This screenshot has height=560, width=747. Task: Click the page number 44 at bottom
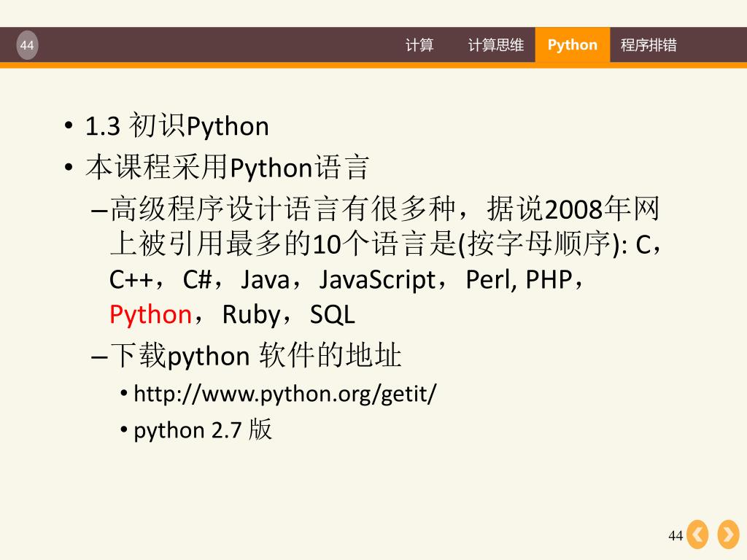point(676,536)
